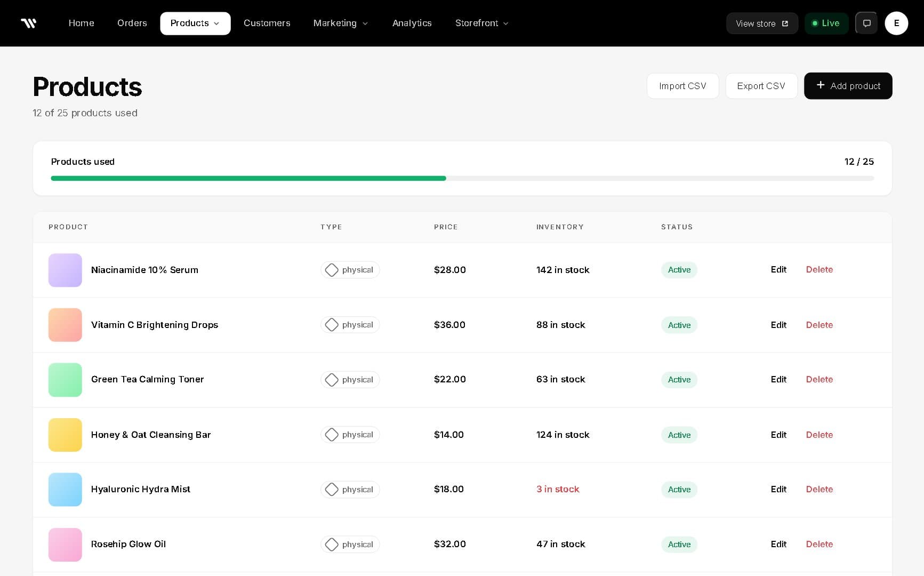Screen dimensions: 924x576
Task: Click the Green Tea Calming Toner physical badge
Action: tap(350, 380)
